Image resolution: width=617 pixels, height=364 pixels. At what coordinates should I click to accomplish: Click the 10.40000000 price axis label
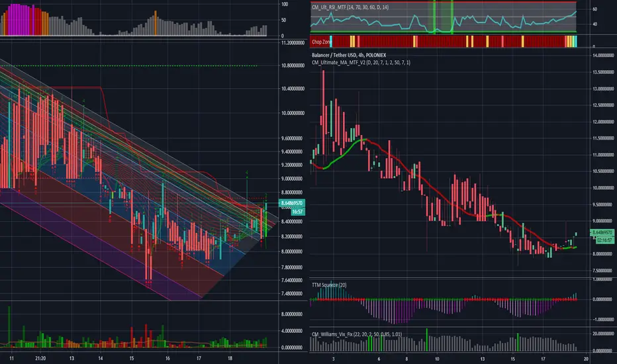[x=292, y=89]
